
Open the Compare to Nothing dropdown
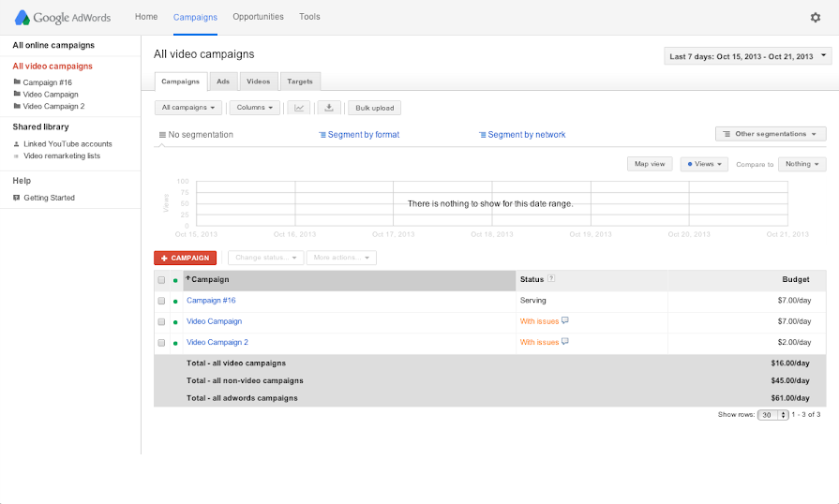(802, 164)
